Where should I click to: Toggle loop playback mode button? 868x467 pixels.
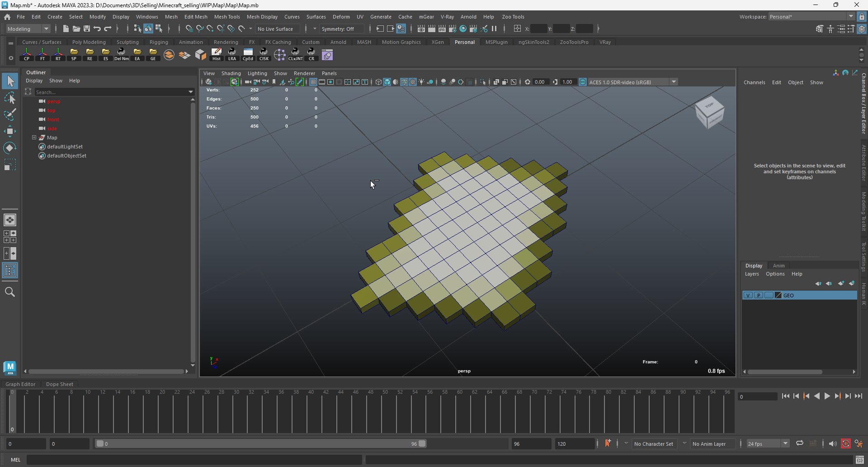799,443
